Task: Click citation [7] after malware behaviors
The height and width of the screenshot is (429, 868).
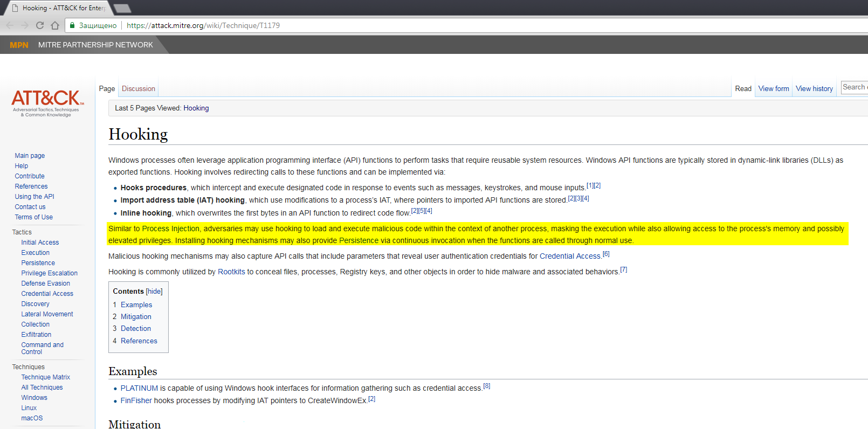Action: 624,269
